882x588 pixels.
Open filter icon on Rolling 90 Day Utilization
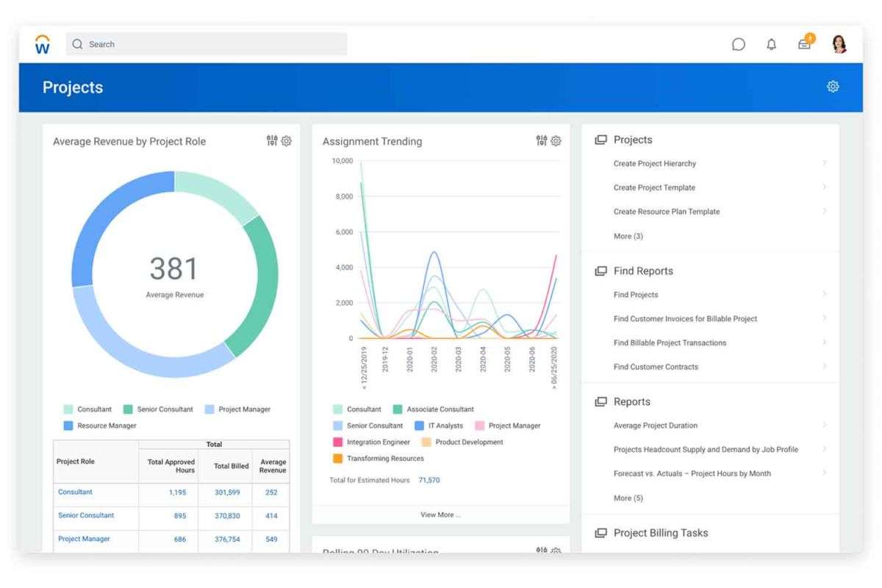[x=541, y=550]
